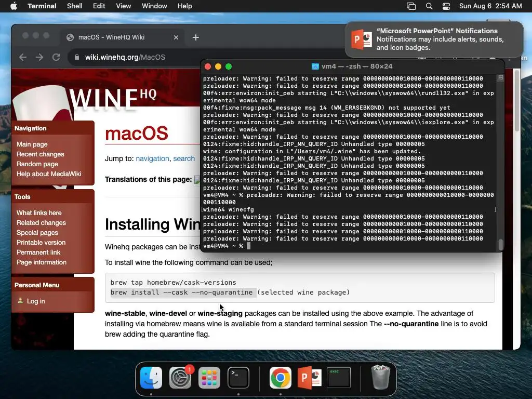Click the Chrome page vertical scrollbar
Image resolution: width=532 pixels, height=399 pixels.
(x=517, y=101)
